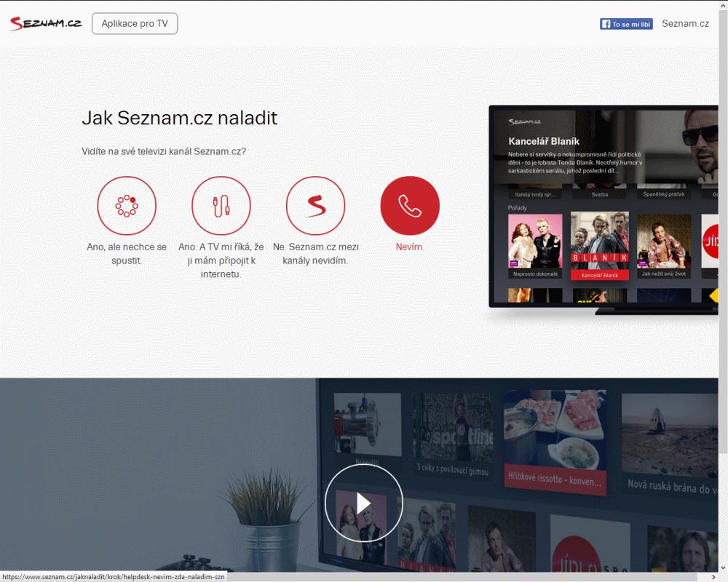Click the Svatba label on TV preview

(599, 194)
